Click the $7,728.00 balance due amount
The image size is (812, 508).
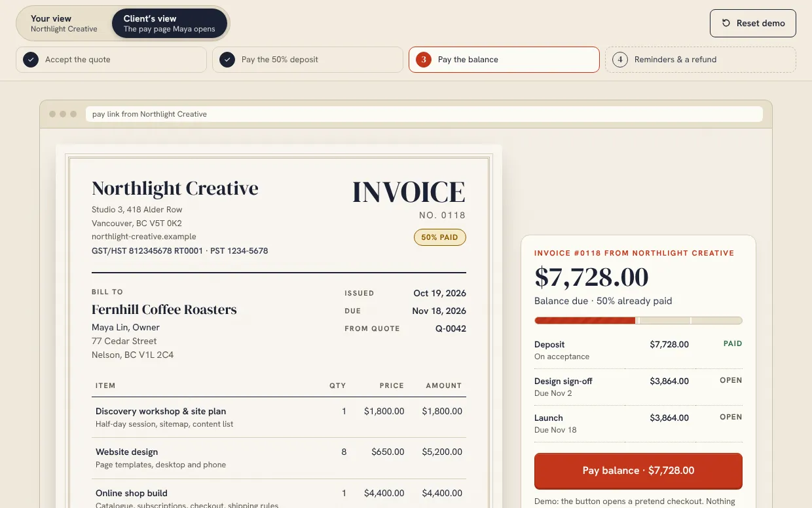click(591, 277)
